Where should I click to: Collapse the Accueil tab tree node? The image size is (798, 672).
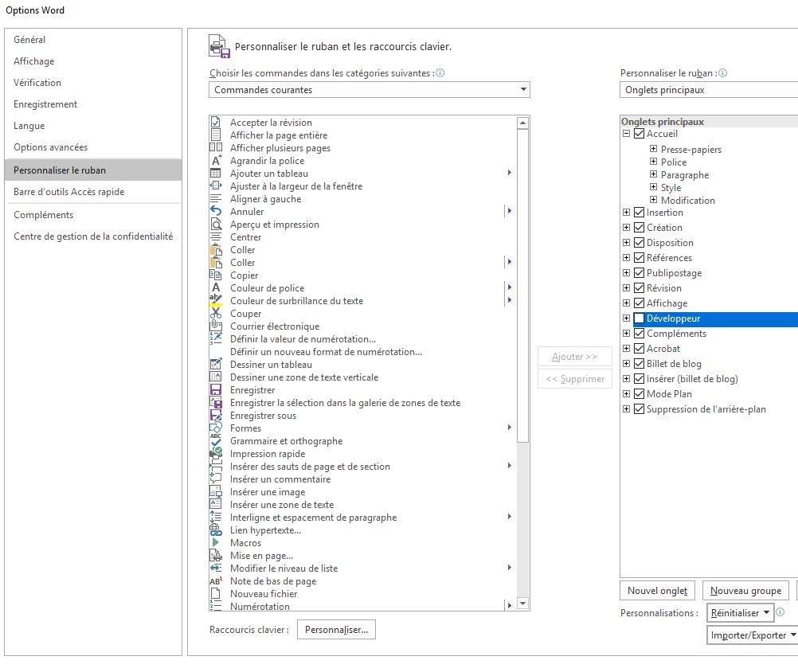pos(627,134)
